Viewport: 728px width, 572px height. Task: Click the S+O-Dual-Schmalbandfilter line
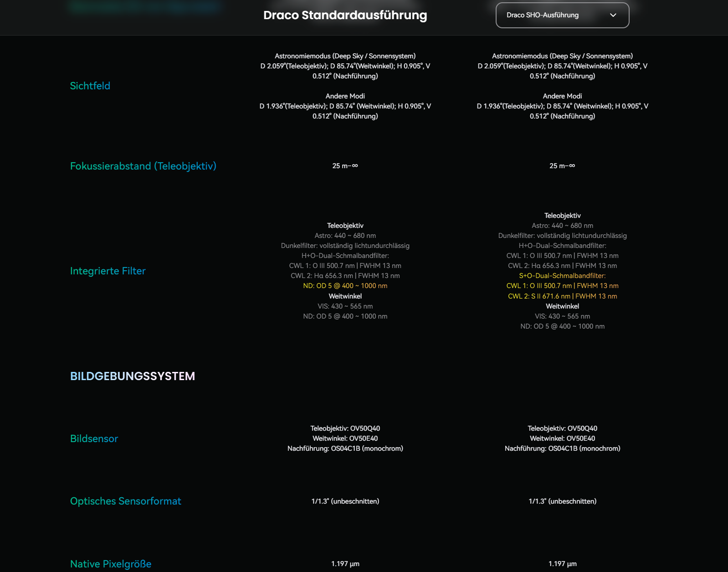(563, 276)
